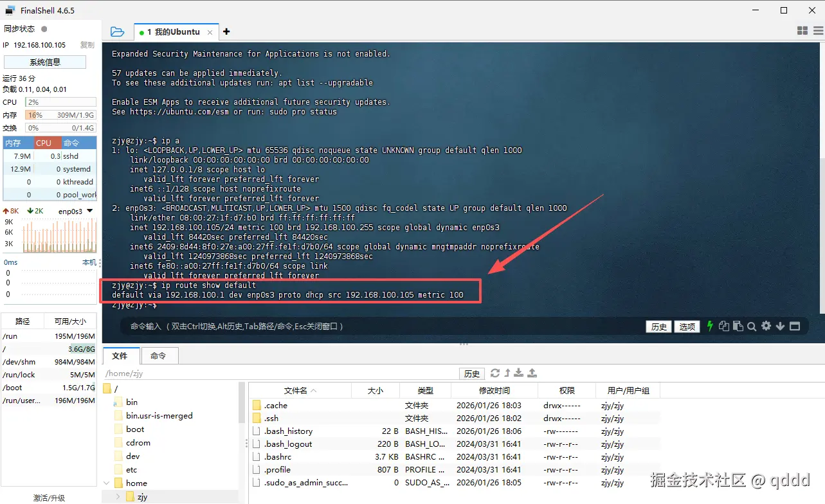Open file path 历史 button

[x=472, y=373]
